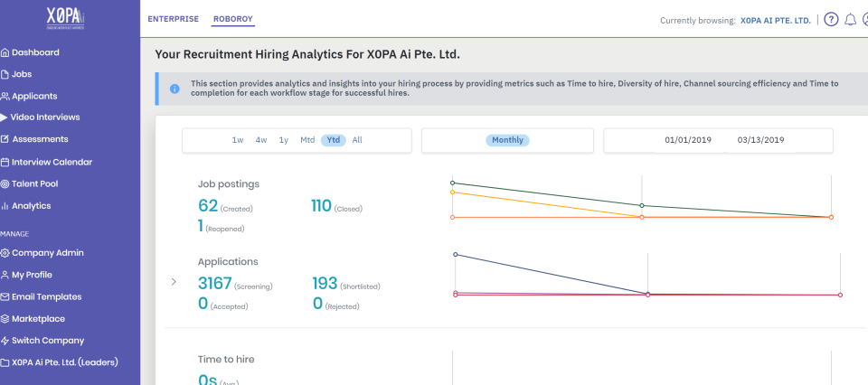This screenshot has width=868, height=385.
Task: Toggle the Ytd time range filter
Action: 334,140
